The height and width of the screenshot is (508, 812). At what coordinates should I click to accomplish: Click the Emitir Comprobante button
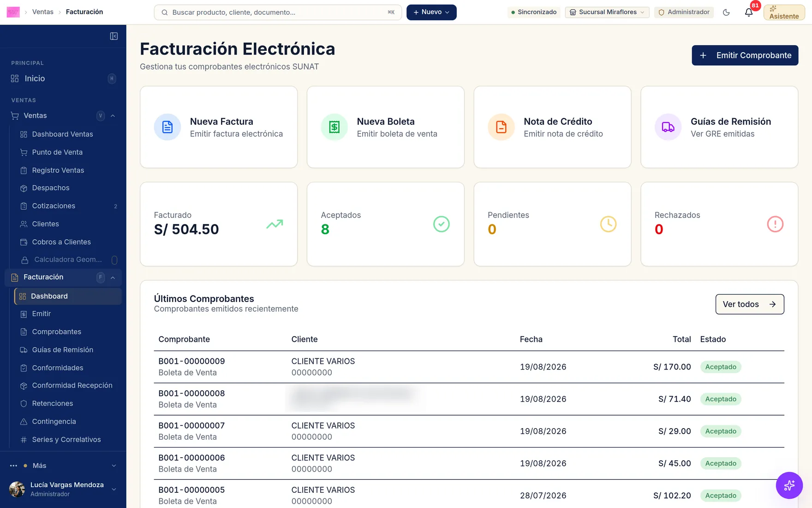(x=745, y=55)
